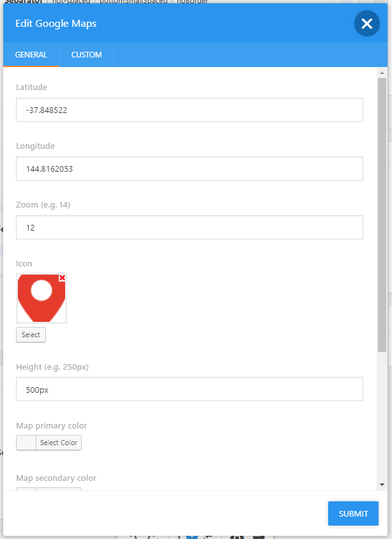Click the Icon field label
The height and width of the screenshot is (539, 392).
pos(24,263)
